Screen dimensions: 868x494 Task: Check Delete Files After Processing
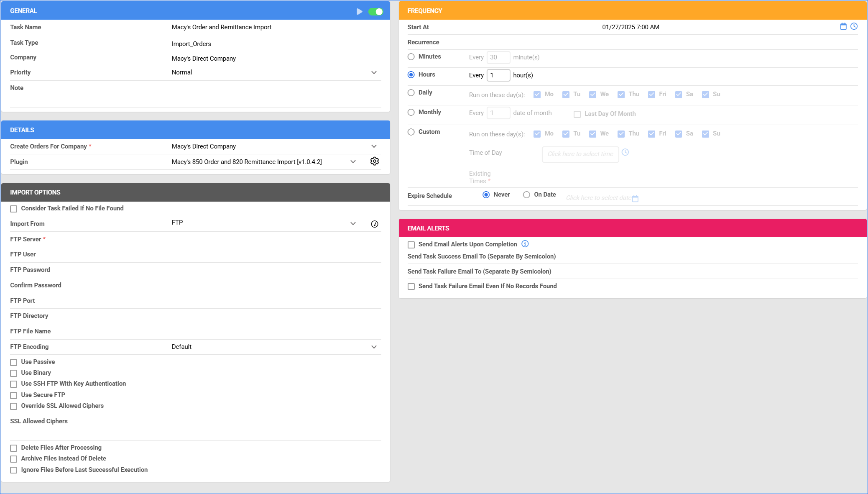[14, 448]
